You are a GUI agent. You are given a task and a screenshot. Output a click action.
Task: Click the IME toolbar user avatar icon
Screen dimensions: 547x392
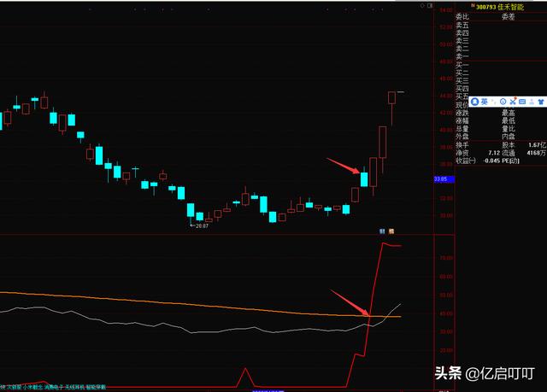(475, 102)
